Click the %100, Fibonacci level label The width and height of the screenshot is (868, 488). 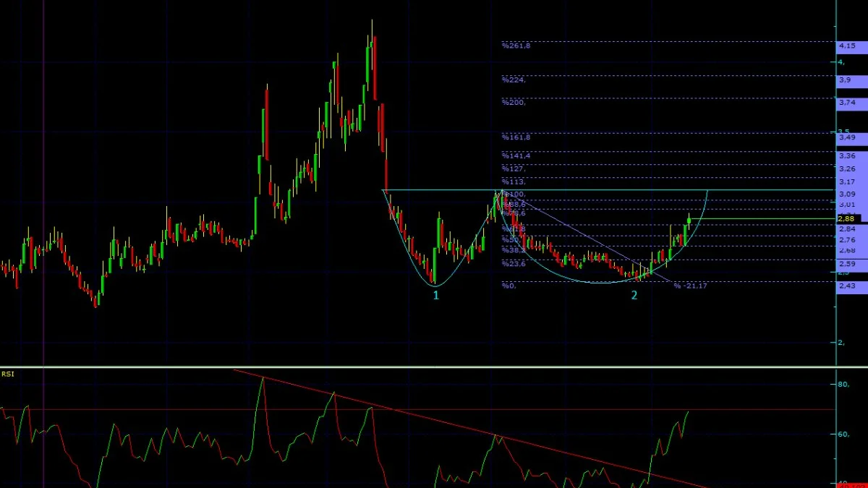tap(514, 194)
